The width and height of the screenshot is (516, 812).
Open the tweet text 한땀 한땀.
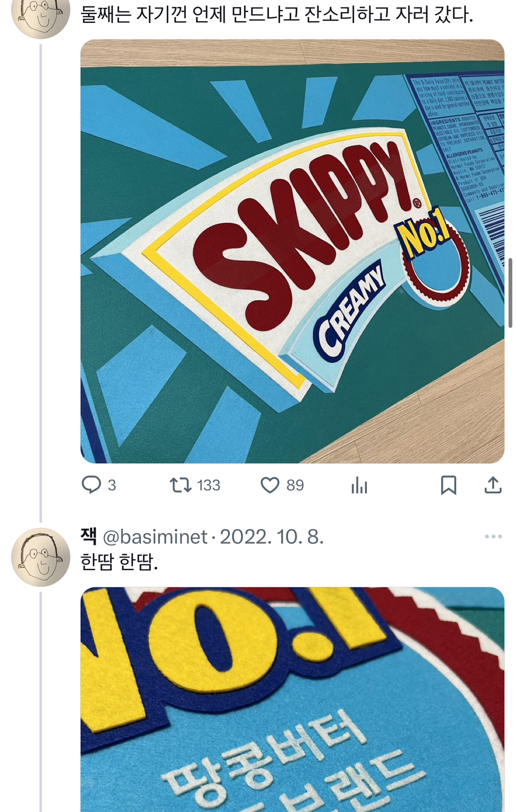(x=119, y=561)
